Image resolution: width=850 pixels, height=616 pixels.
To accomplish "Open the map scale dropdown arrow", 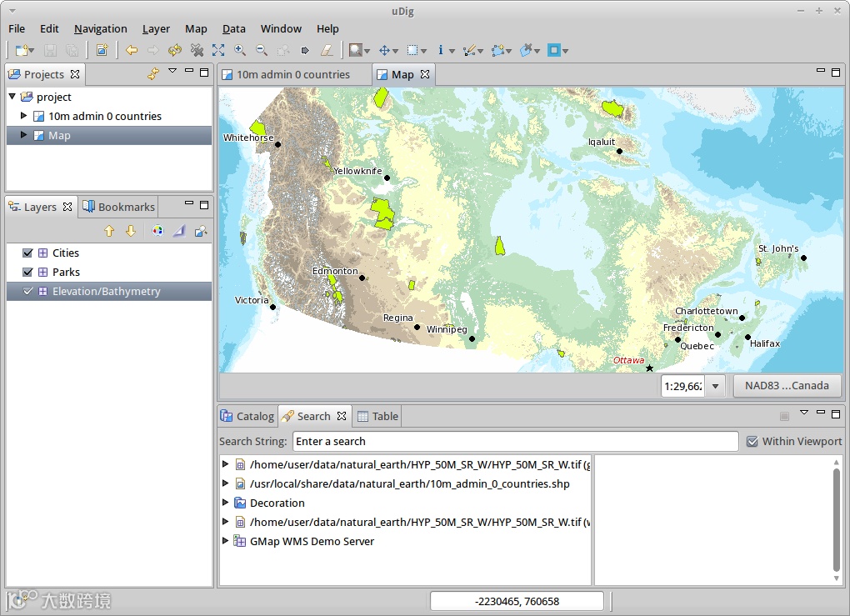I will (715, 386).
